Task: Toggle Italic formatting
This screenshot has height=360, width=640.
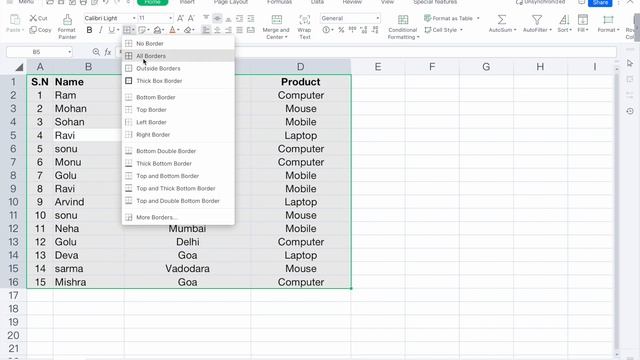Action: point(100,30)
